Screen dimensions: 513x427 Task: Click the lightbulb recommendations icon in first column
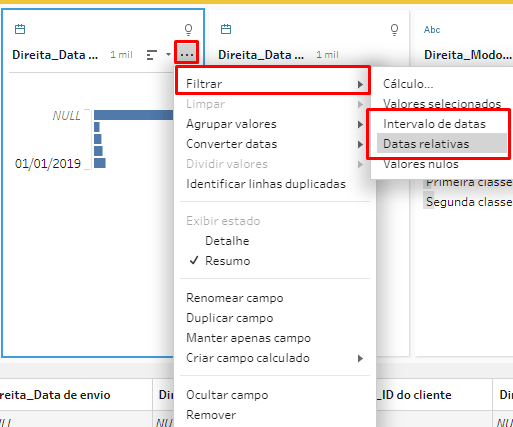point(188,30)
